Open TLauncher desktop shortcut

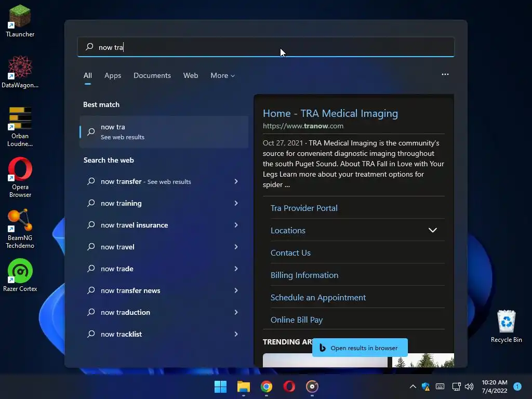(20, 21)
